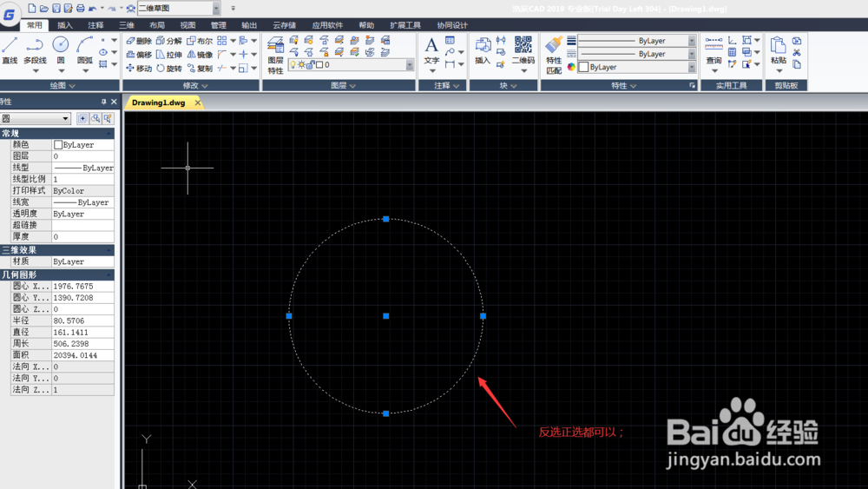Screen dimensions: 868x489
Task: Open the 插入 ribbon tab
Action: 65,25
